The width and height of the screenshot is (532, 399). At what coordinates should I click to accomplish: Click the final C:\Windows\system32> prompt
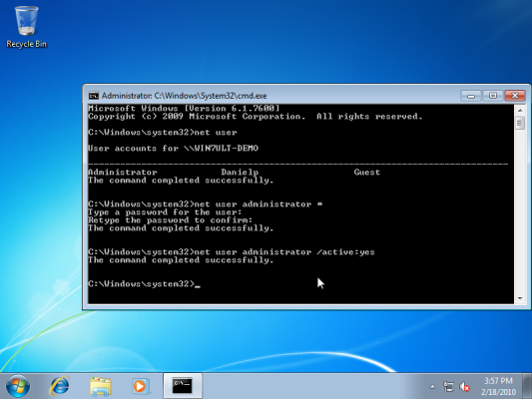(141, 284)
